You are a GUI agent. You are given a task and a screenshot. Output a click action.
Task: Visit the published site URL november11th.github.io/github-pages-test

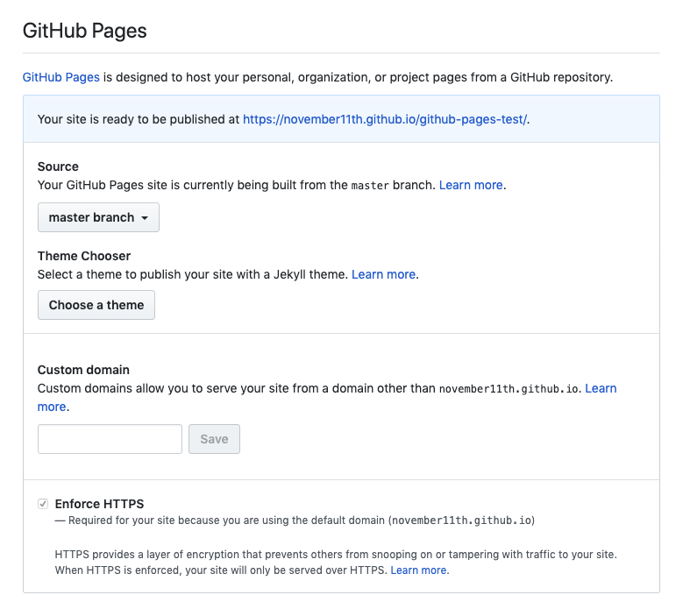pyautogui.click(x=385, y=119)
